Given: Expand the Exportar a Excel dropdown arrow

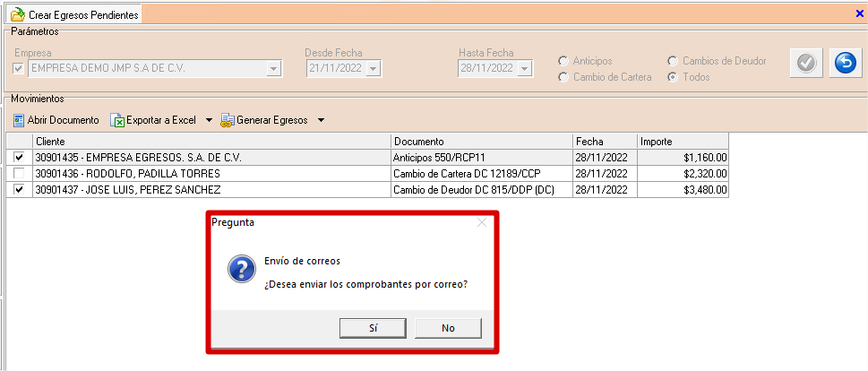Looking at the screenshot, I should 209,120.
